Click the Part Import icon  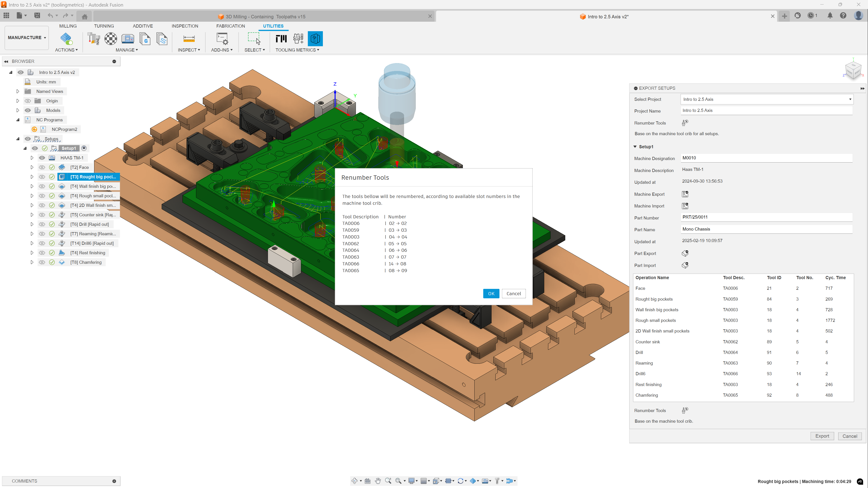685,265
